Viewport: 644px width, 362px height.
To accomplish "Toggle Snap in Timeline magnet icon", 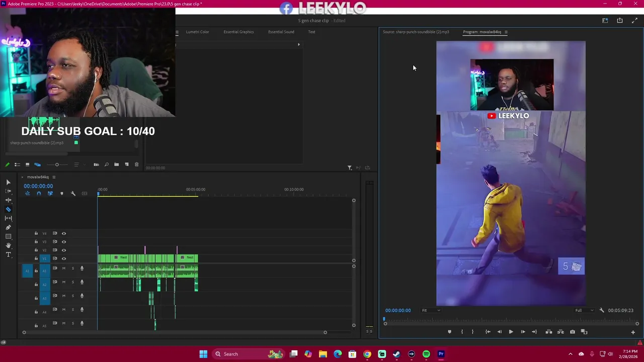I will tap(39, 194).
